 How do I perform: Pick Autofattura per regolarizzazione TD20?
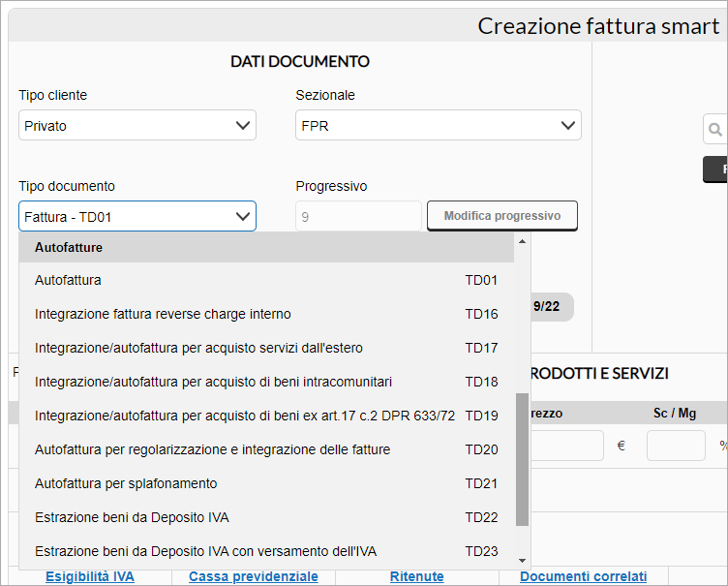266,449
